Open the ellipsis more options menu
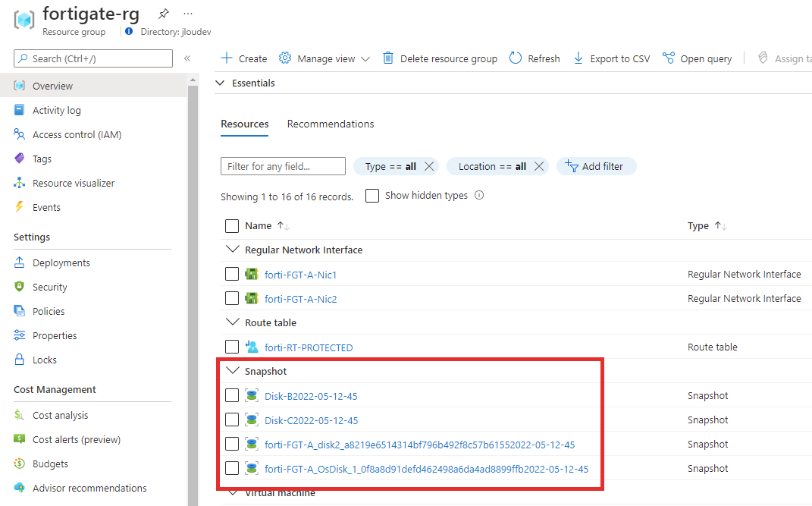This screenshot has width=812, height=506. pos(188,14)
